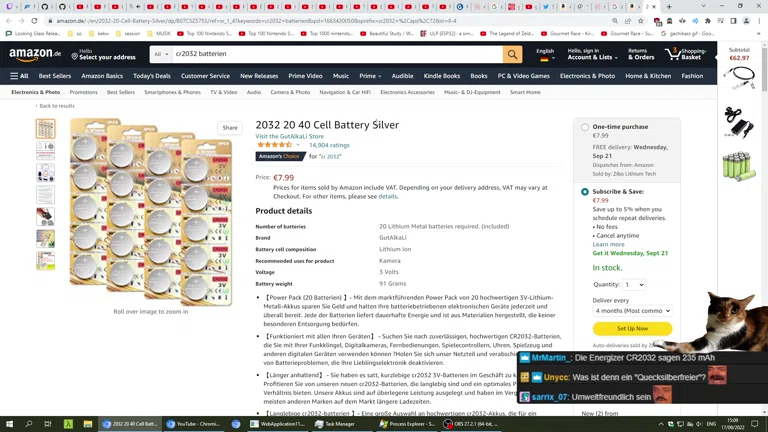The image size is (768, 432).
Task: Click the yellow Set Up Now button
Action: point(632,329)
